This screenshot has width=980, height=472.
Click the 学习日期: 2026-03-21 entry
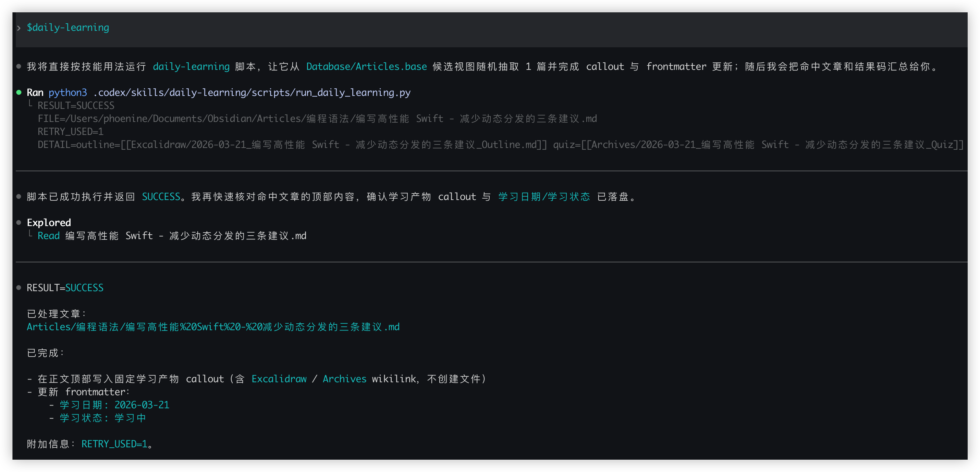click(x=114, y=405)
